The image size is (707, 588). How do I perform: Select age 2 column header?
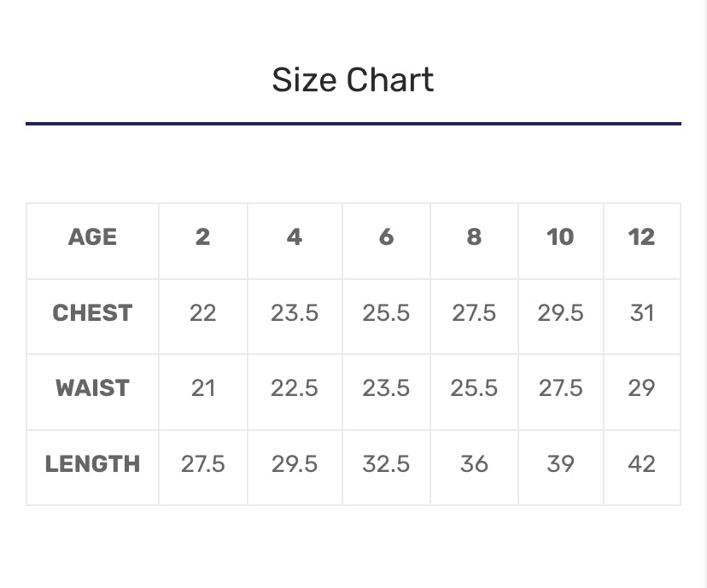click(x=202, y=237)
